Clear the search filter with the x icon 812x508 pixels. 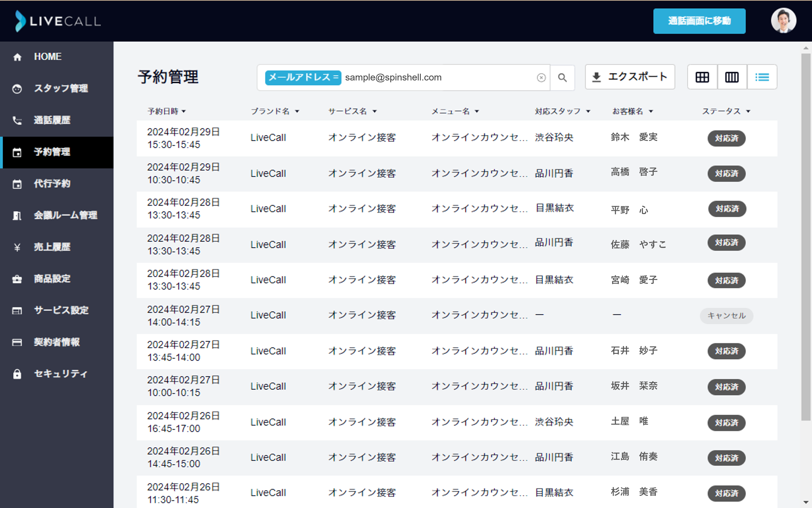tap(541, 78)
